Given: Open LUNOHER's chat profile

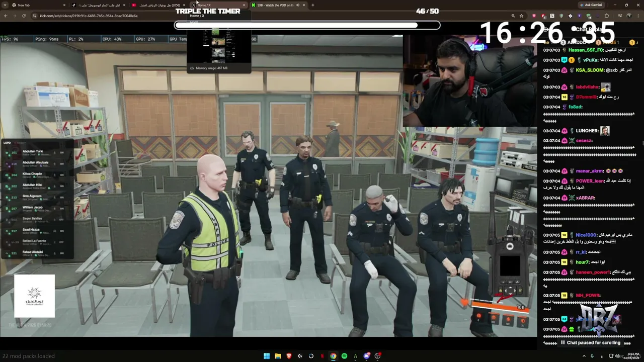Looking at the screenshot, I should (587, 131).
